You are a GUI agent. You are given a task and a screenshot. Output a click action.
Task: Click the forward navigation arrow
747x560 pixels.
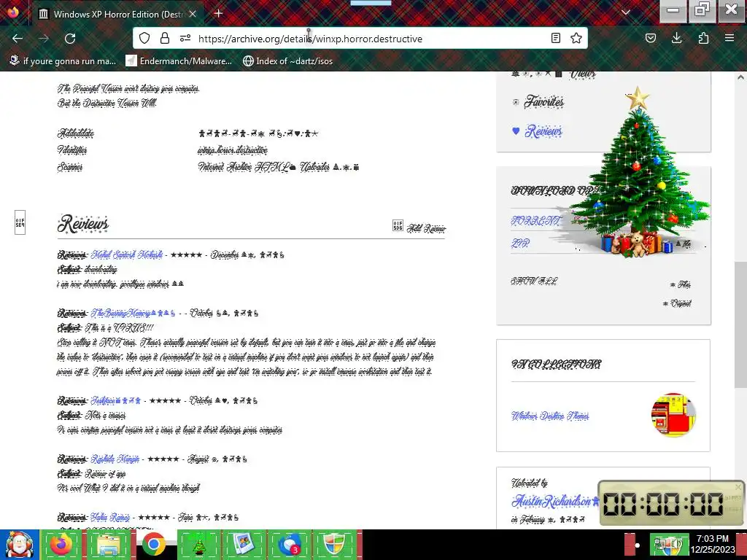[x=44, y=39]
